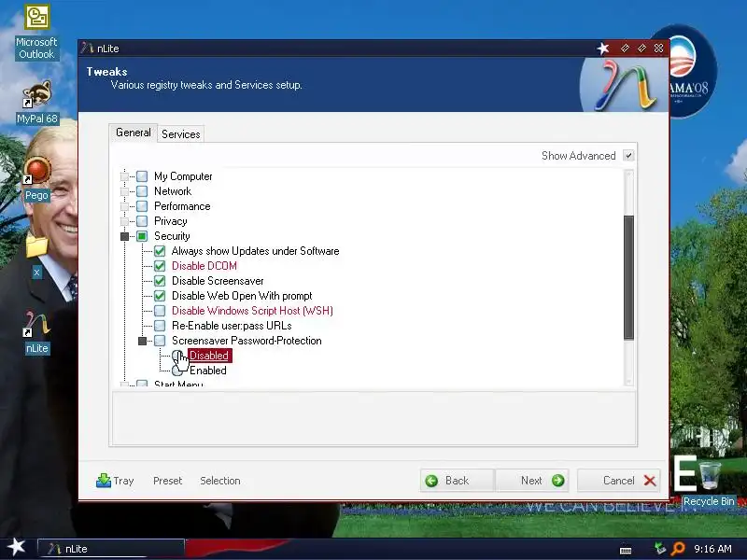Screen dimensions: 747x560
Task: Open the Selection menu
Action: 220,481
